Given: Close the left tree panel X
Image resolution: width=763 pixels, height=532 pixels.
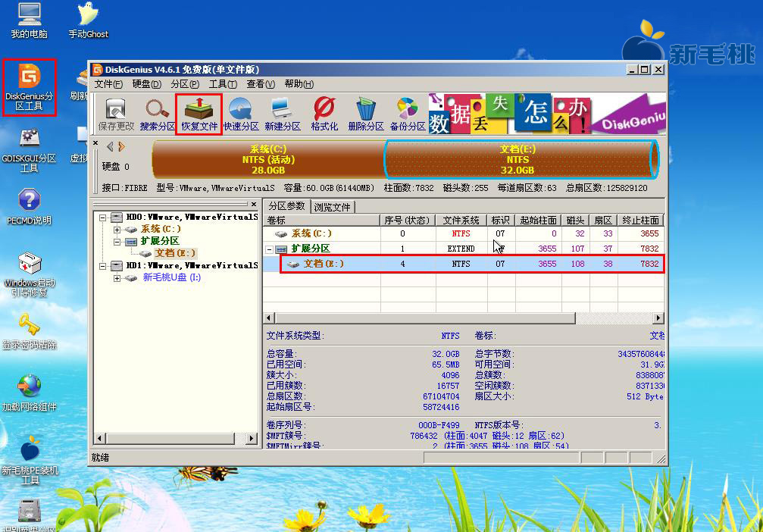Looking at the screenshot, I should click(x=254, y=205).
